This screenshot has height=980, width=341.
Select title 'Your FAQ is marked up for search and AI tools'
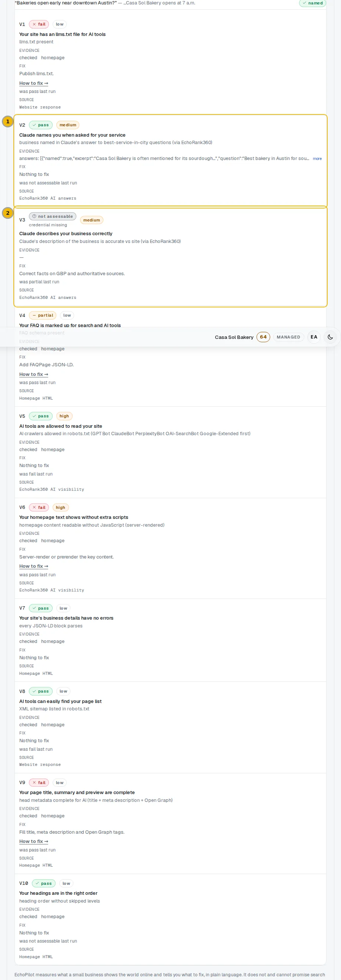point(70,325)
